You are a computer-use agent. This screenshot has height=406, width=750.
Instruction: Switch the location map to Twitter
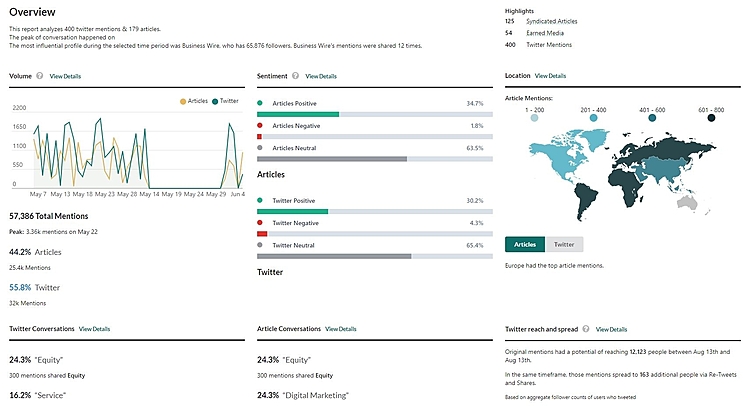pyautogui.click(x=564, y=243)
